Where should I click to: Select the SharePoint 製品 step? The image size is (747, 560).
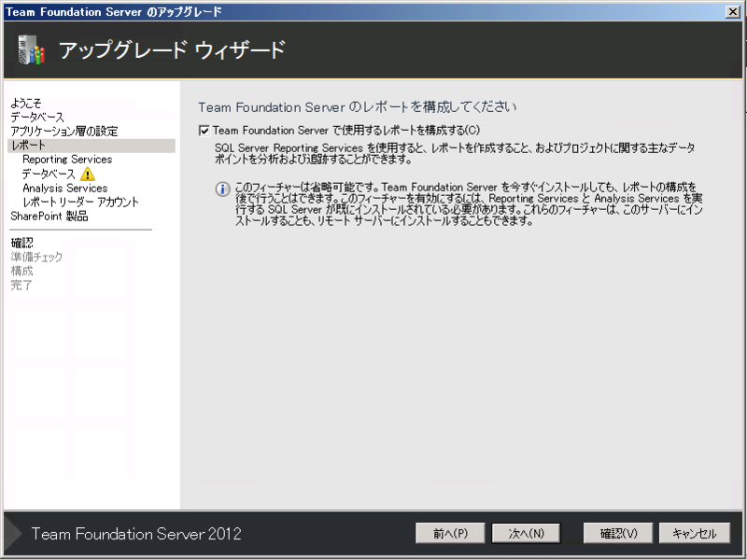(49, 217)
